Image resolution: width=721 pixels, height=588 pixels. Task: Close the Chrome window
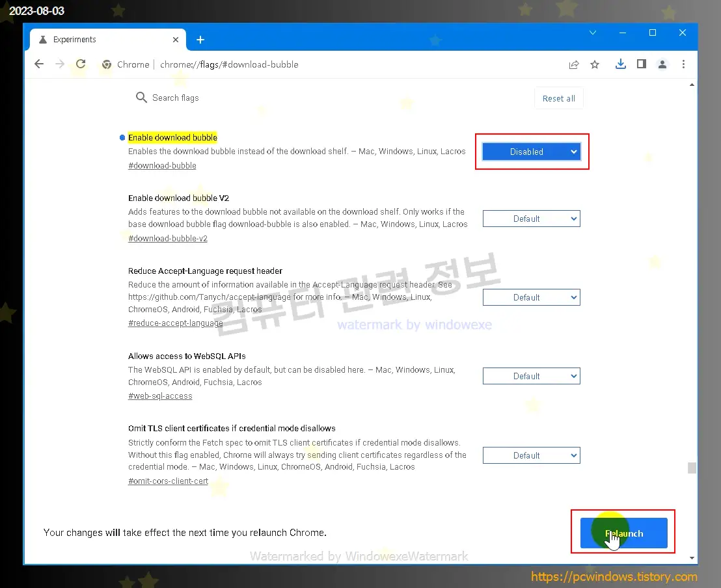coord(683,33)
